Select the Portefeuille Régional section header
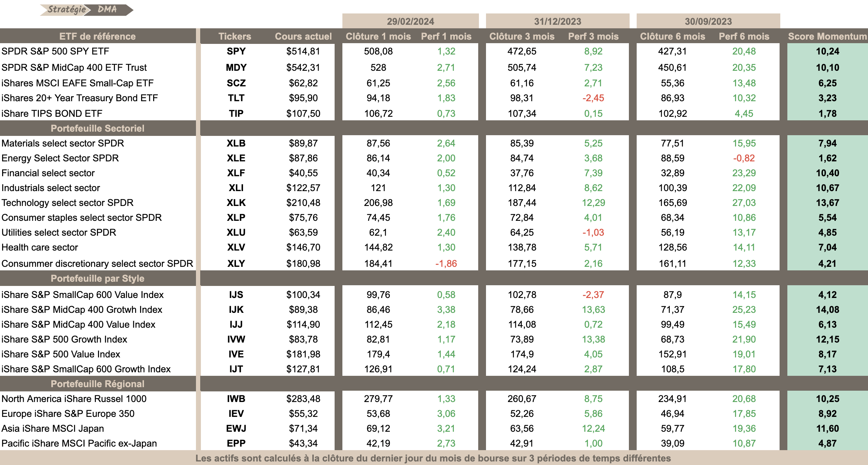Screen dimensions: 868x465 tap(98, 384)
